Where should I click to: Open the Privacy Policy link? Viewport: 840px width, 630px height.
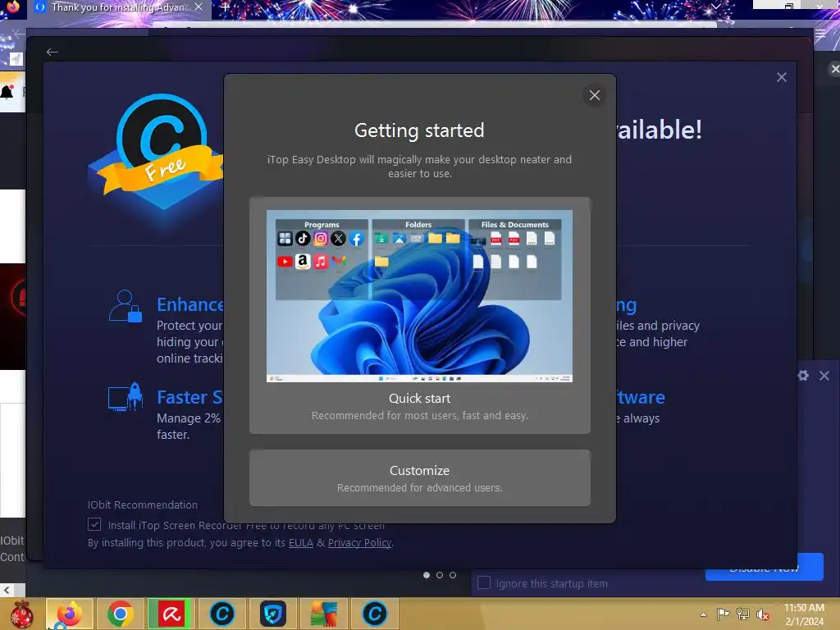pos(359,543)
